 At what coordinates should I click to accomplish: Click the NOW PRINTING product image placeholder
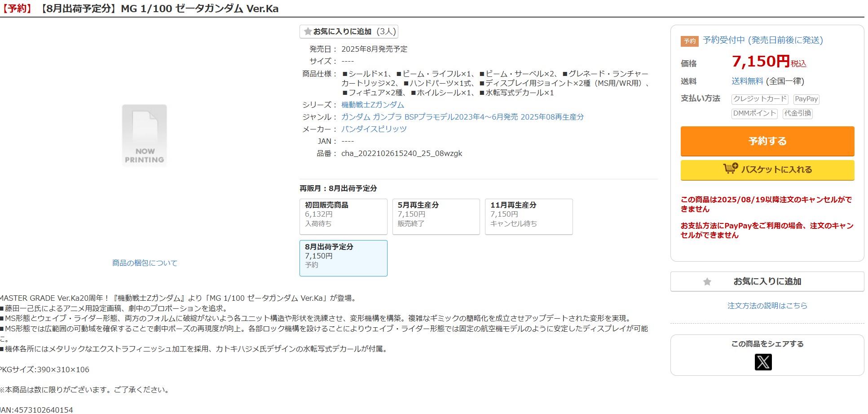click(144, 135)
